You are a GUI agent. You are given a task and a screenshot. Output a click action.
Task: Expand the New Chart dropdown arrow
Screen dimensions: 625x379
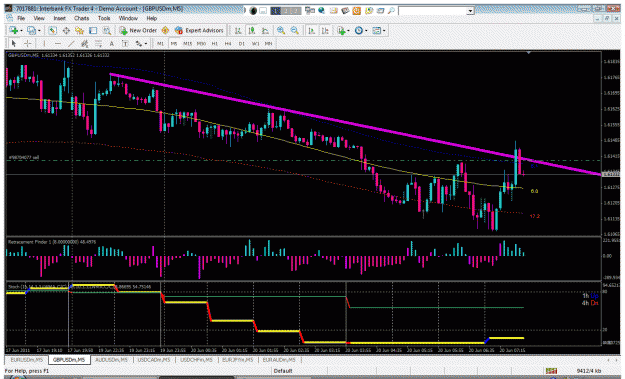21,31
